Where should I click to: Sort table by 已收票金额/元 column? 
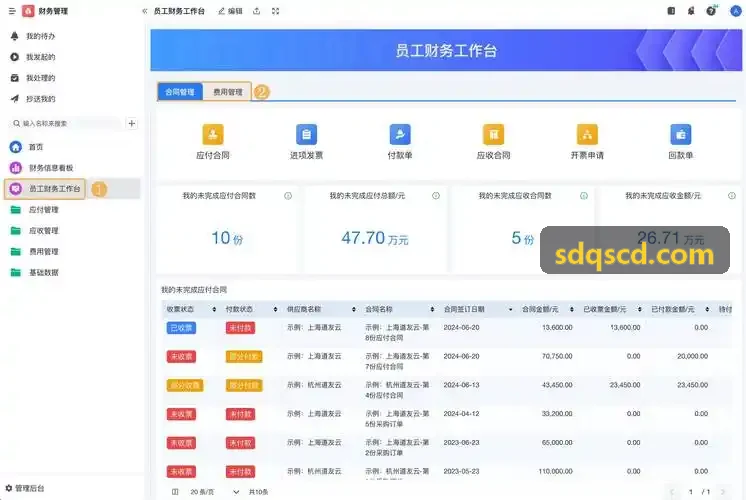click(639, 309)
